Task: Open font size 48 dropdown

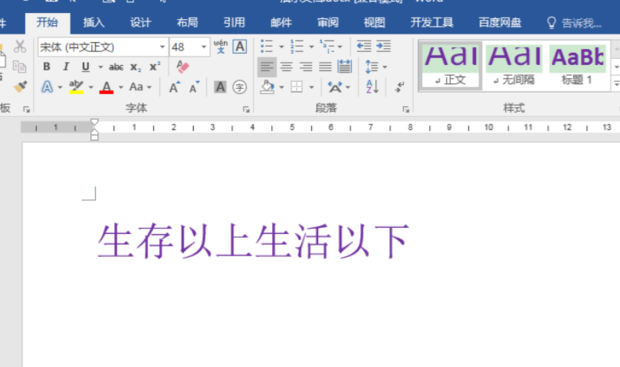Action: pos(204,47)
